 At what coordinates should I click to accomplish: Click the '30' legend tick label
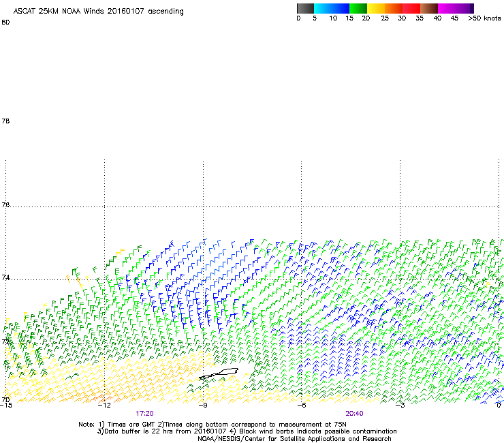coord(402,18)
